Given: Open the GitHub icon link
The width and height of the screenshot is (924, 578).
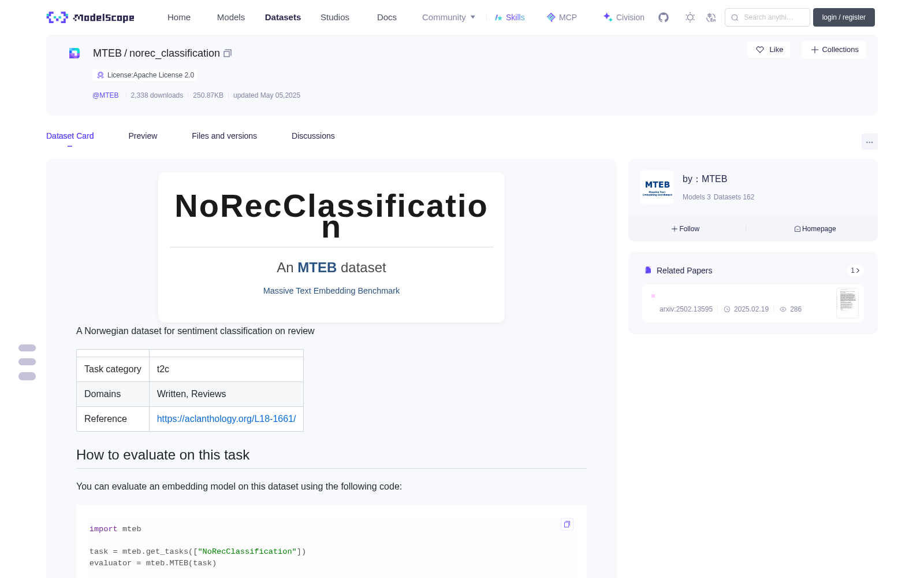Looking at the screenshot, I should click(x=664, y=17).
